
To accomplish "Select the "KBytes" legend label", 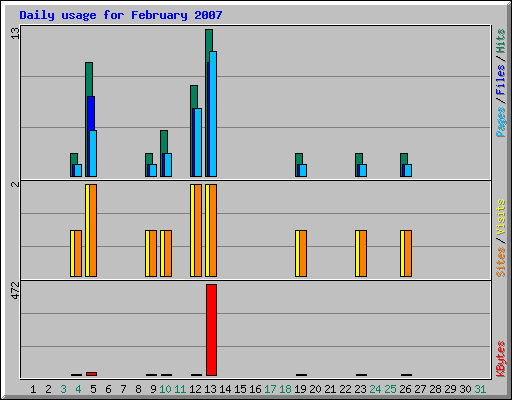I will click(501, 359).
